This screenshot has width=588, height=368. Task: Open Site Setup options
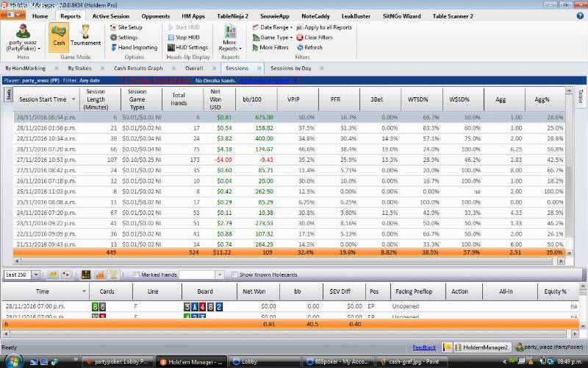126,27
